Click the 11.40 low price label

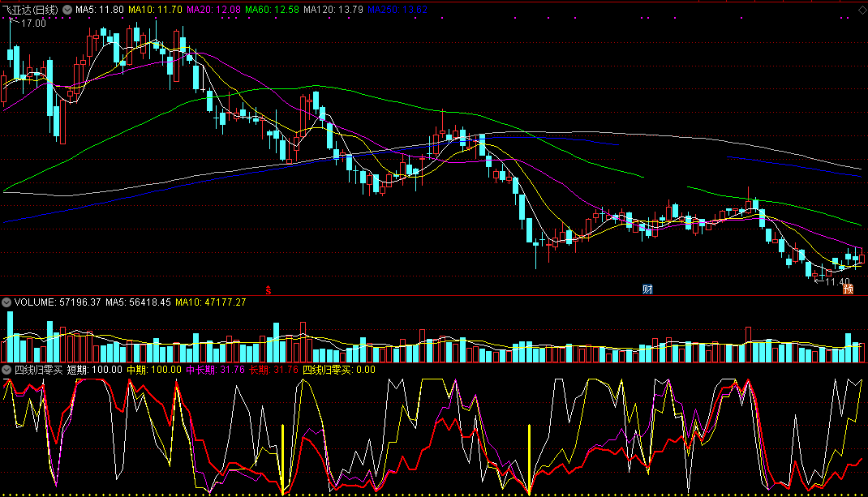837,281
